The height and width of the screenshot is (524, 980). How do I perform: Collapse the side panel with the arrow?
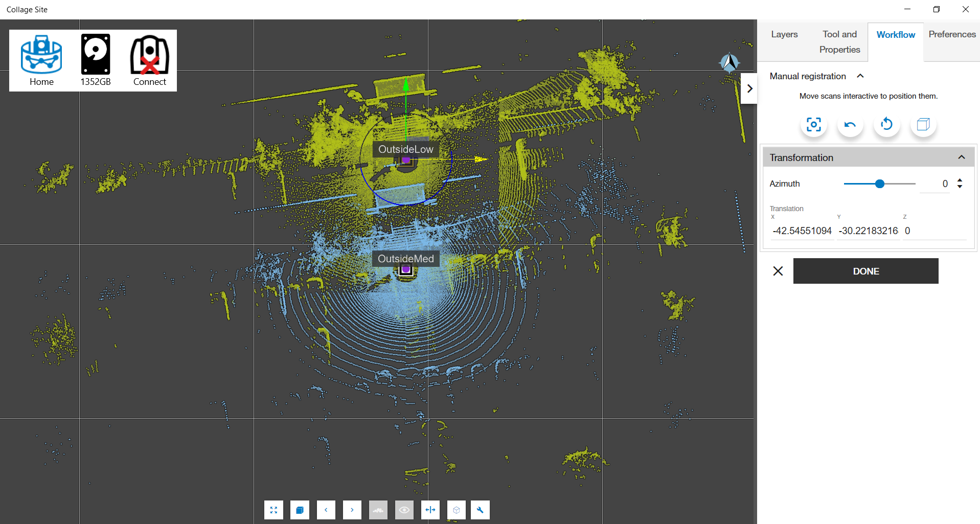click(749, 88)
